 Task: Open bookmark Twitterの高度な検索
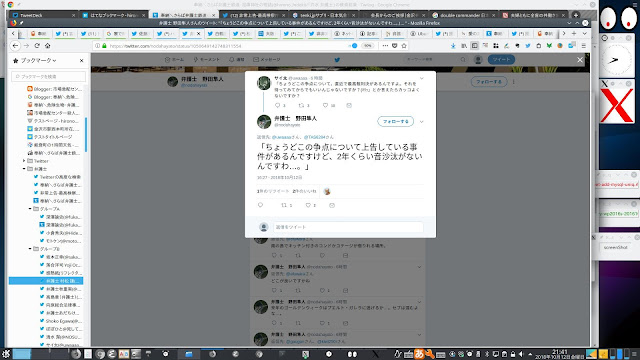(x=60, y=177)
